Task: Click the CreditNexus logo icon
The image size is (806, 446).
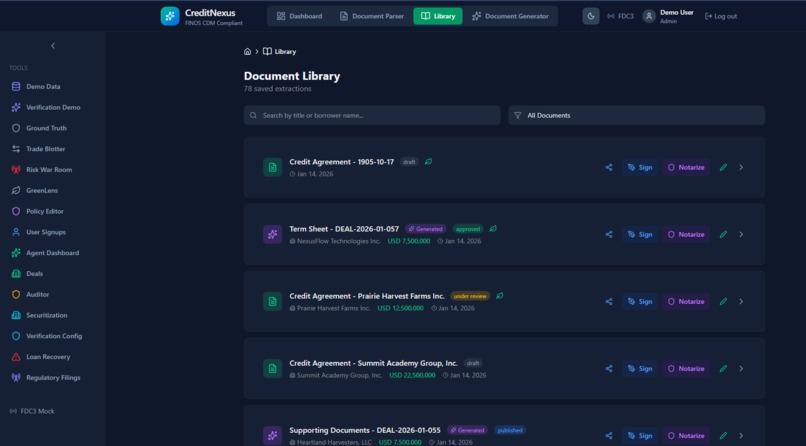Action: click(x=170, y=16)
